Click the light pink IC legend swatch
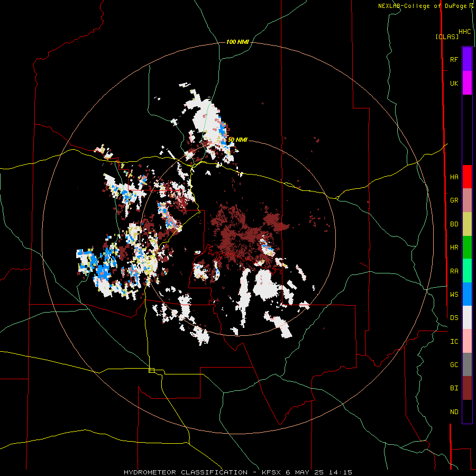476x476 pixels. click(467, 341)
